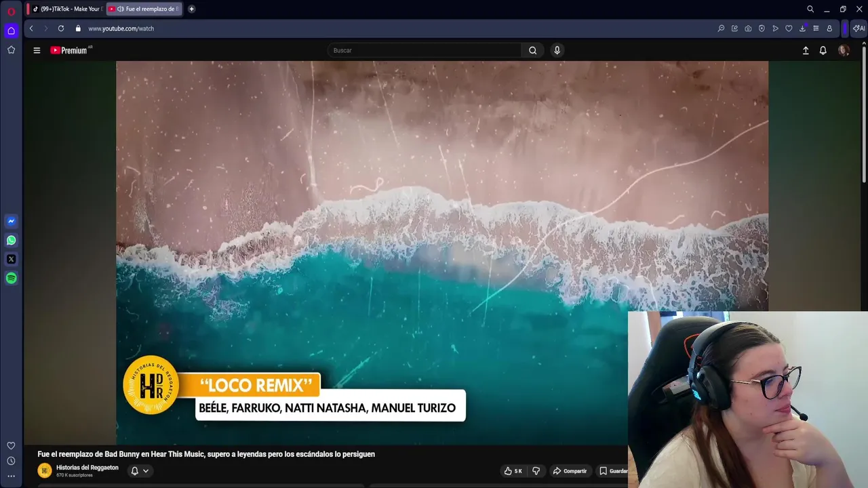The width and height of the screenshot is (868, 488).
Task: Open Spotify in the Opera sidebar
Action: (11, 278)
